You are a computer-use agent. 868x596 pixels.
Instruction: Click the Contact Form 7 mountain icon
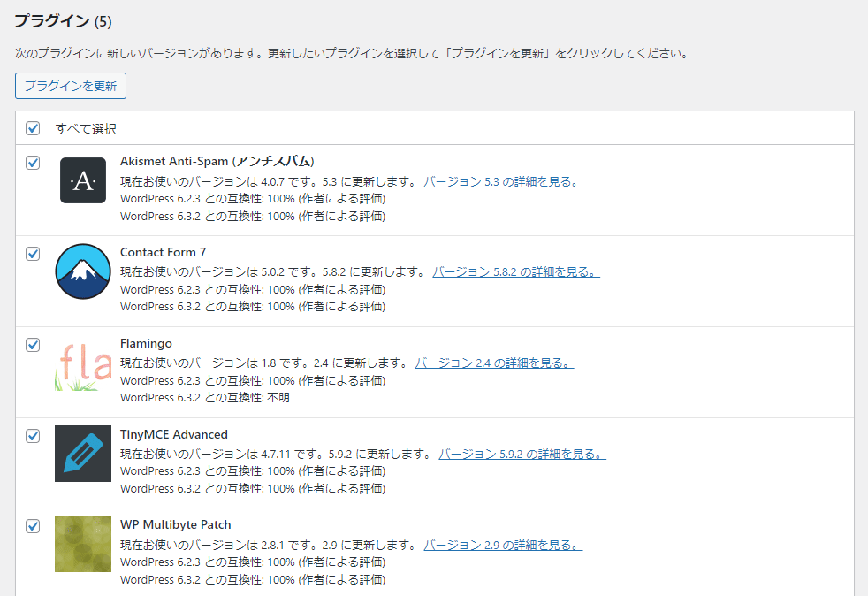click(83, 271)
